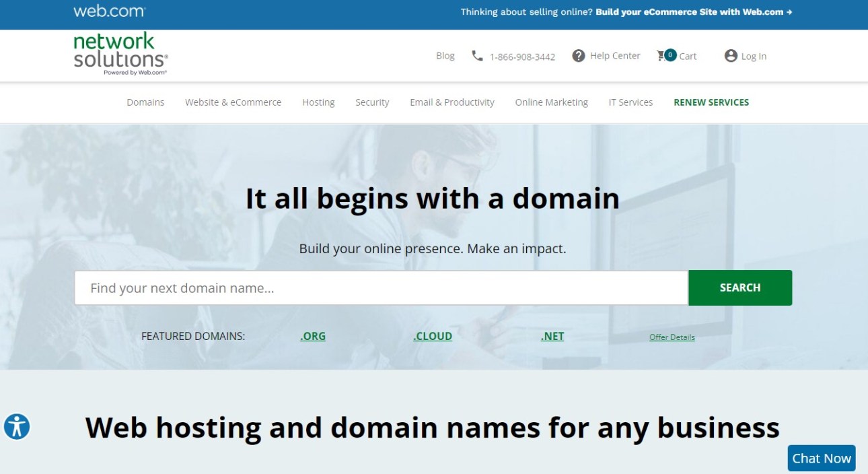The image size is (868, 474).
Task: Open the Security menu
Action: click(372, 102)
